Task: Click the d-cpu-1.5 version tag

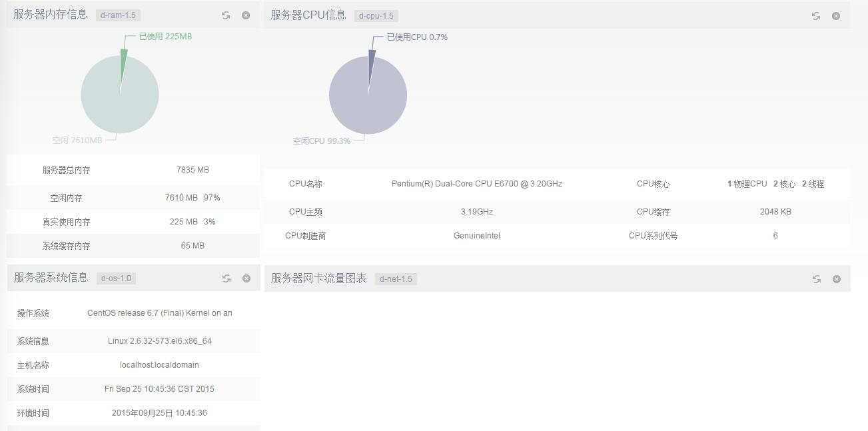Action: (376, 16)
